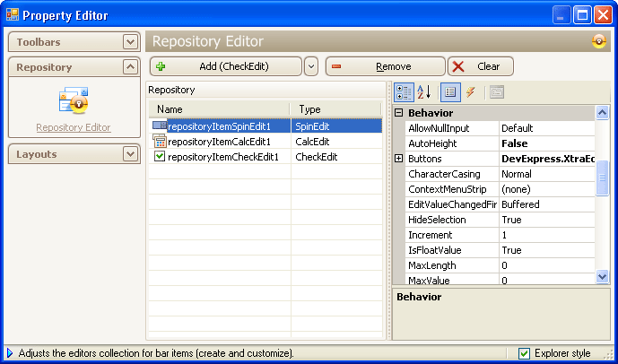The image size is (618, 364).
Task: Click the Add (CheckEdit) button
Action: 226,66
